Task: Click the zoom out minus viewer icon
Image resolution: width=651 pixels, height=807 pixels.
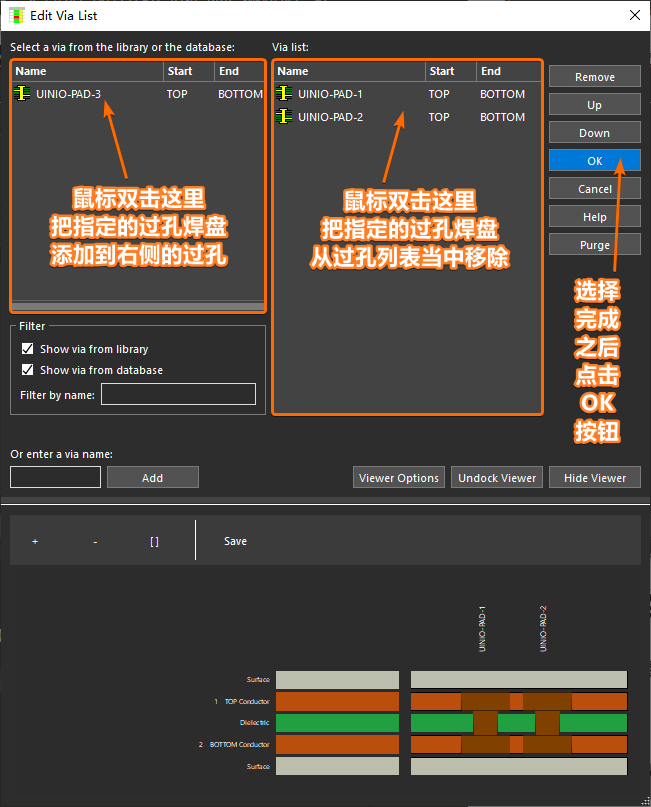Action: click(95, 541)
